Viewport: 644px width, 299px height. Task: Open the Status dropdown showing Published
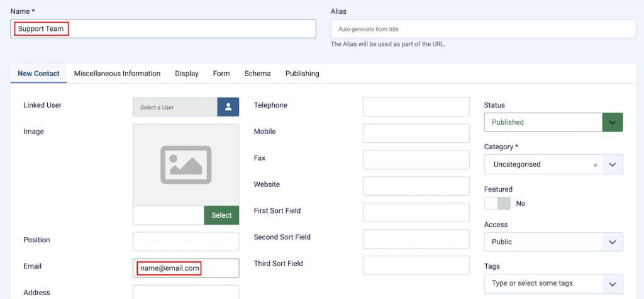553,122
